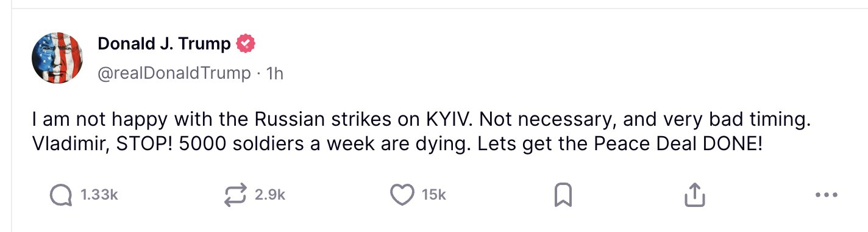
Task: Click the @realDonaldTrump handle
Action: point(174,73)
